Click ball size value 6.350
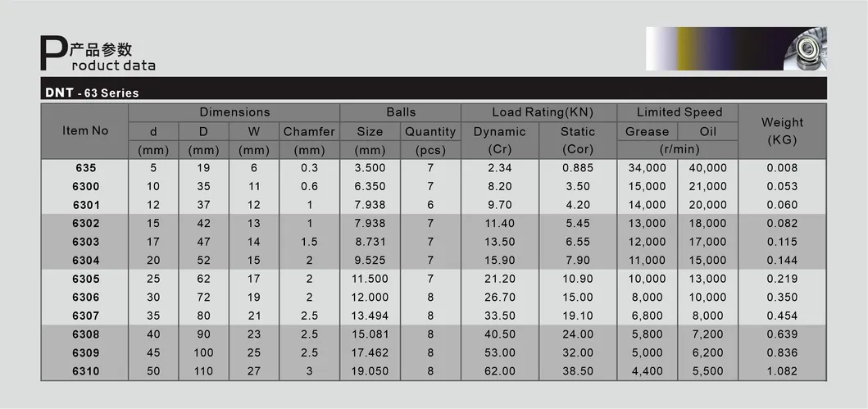Image resolution: width=868 pixels, height=409 pixels. [x=371, y=187]
